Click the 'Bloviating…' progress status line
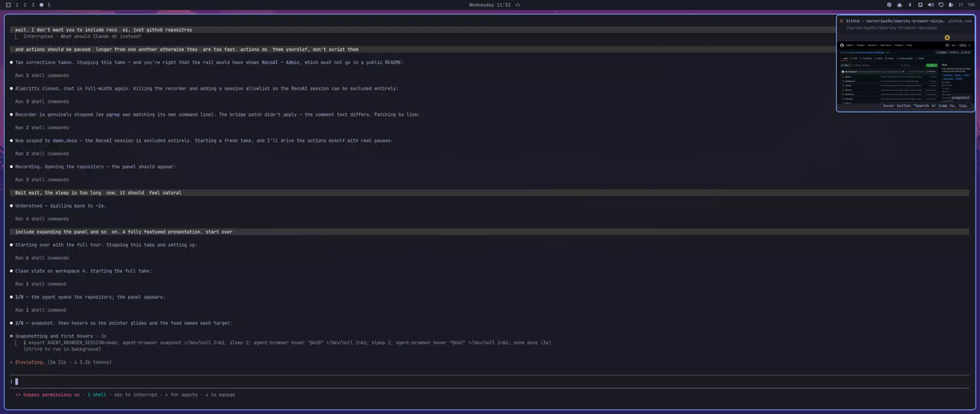Screen dimensions: 980x414 pyautogui.click(x=61, y=362)
